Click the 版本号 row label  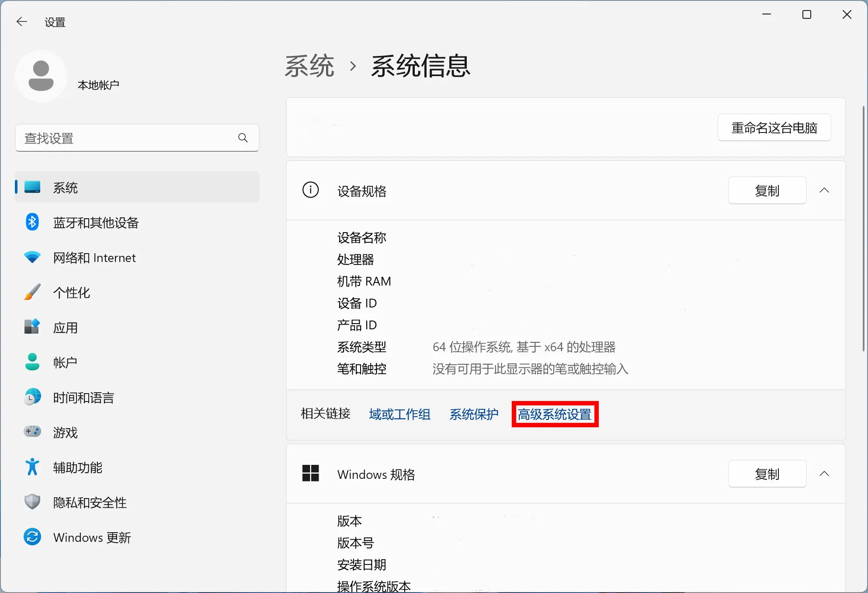pyautogui.click(x=356, y=543)
